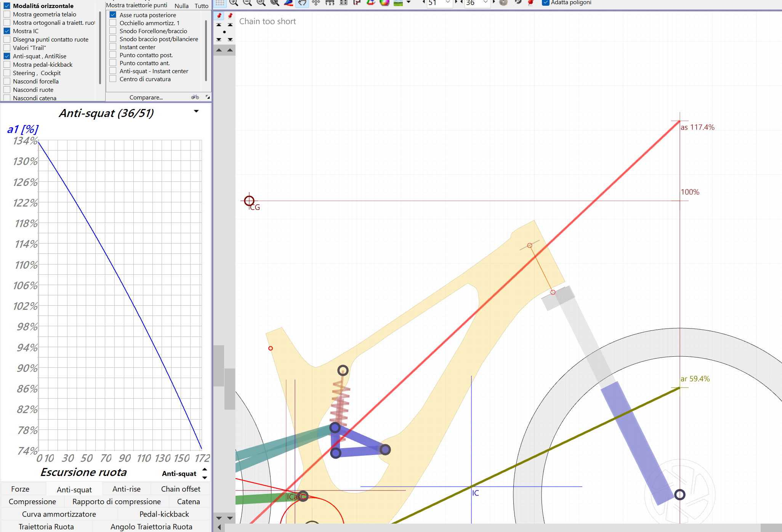Click the options list vertical scrollbar

(100, 48)
